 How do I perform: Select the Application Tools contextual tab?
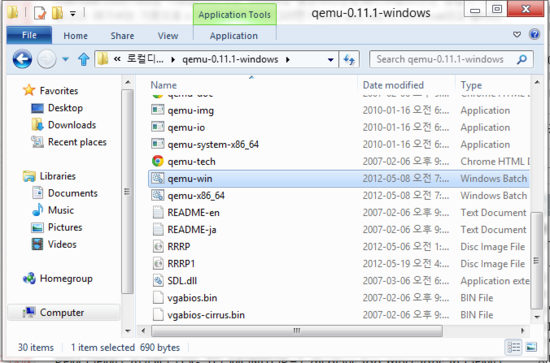(x=234, y=14)
